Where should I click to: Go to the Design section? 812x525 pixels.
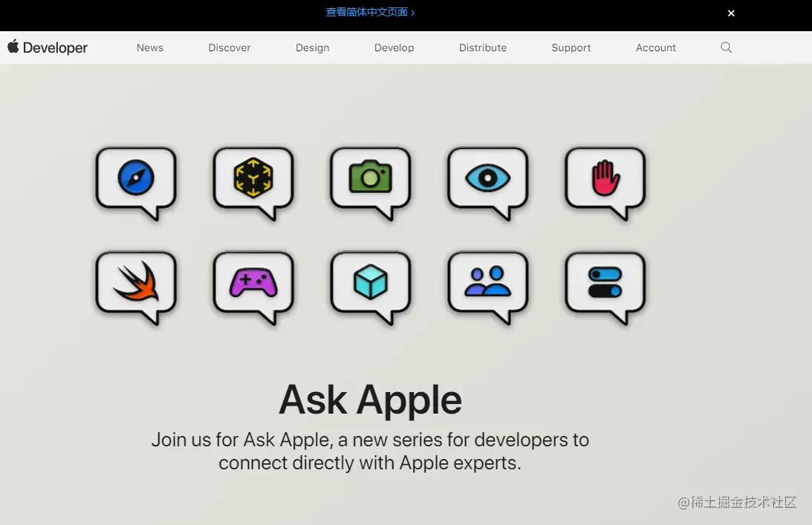[312, 48]
